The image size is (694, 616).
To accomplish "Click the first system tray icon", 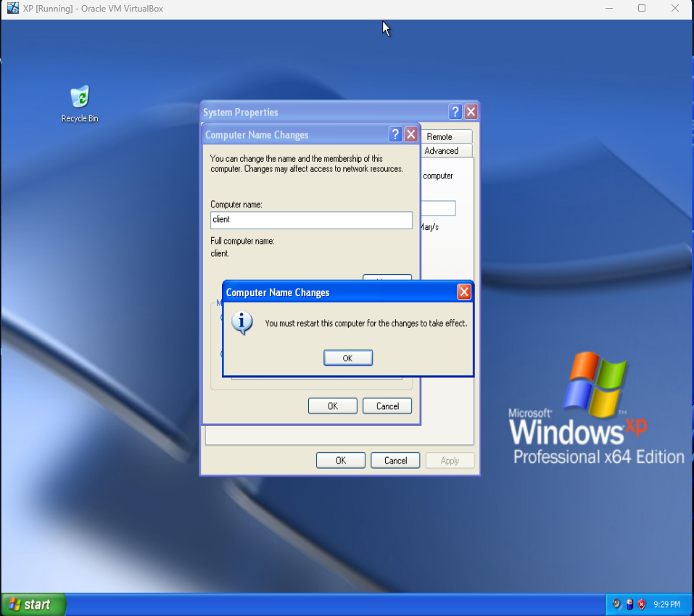I will coord(617,604).
